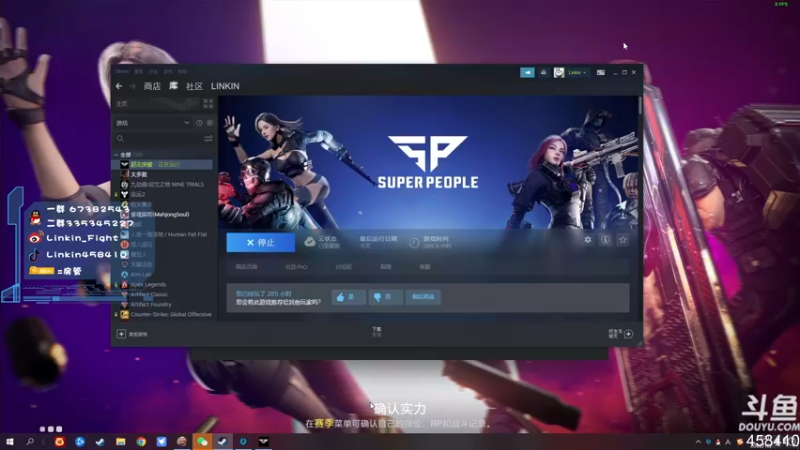Open friends and chat icon

[629, 334]
